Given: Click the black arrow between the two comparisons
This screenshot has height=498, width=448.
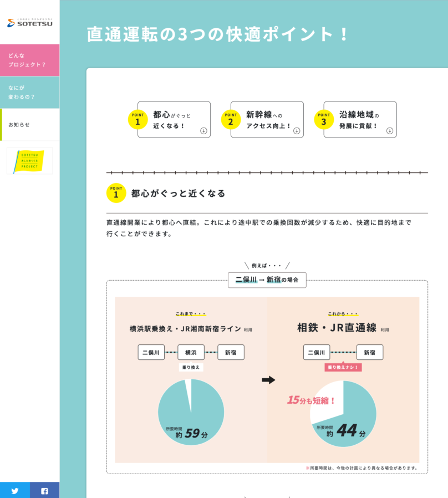Looking at the screenshot, I should click(268, 380).
